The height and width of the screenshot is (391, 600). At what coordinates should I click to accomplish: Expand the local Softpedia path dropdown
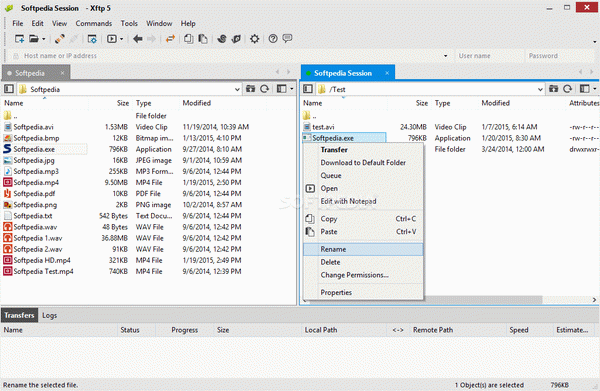(x=237, y=90)
